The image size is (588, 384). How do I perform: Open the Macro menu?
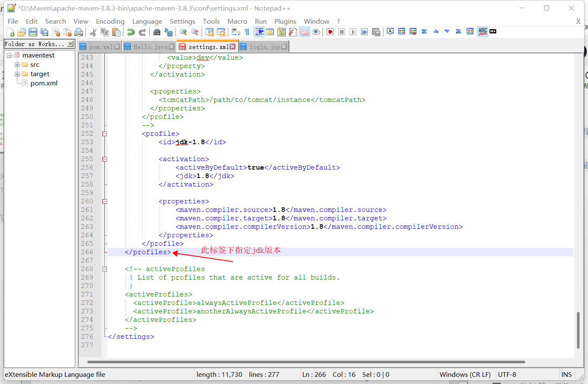click(237, 21)
